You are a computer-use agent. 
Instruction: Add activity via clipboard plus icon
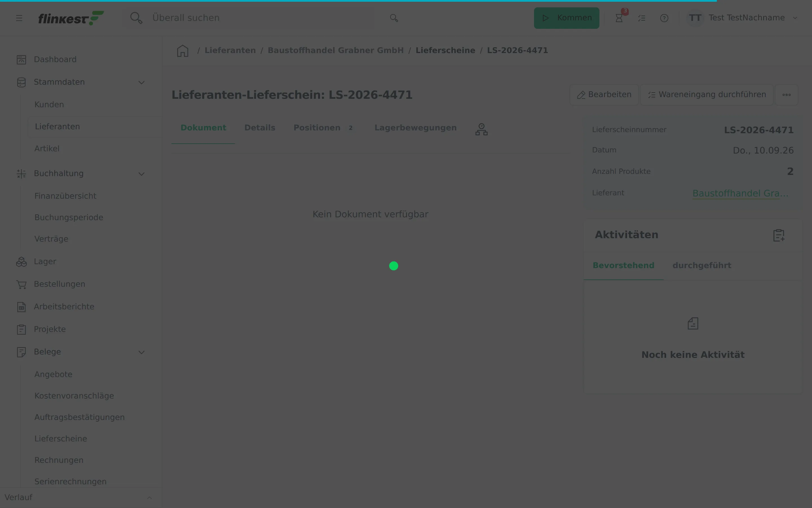pyautogui.click(x=779, y=235)
